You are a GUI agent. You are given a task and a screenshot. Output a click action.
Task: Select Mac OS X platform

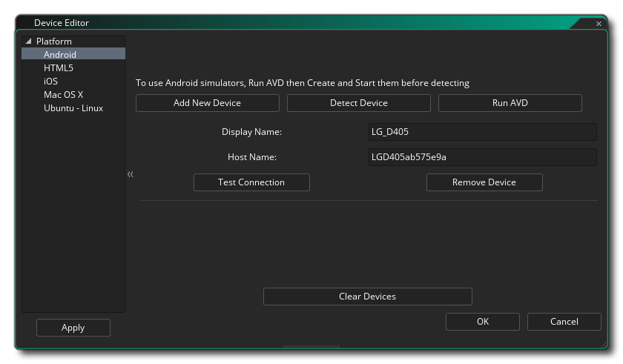pos(63,95)
